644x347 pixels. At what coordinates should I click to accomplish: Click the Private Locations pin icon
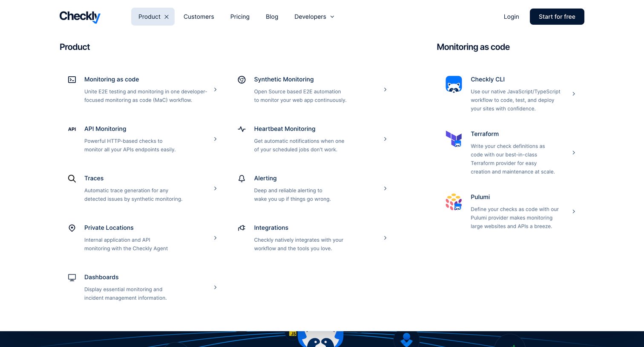[x=72, y=228]
